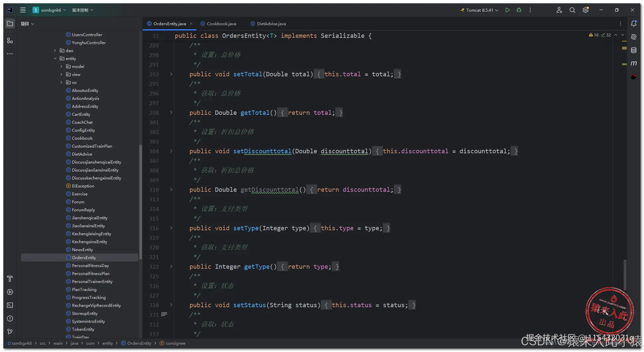This screenshot has width=644, height=352.
Task: Open IDE settings gear
Action: 586,10
